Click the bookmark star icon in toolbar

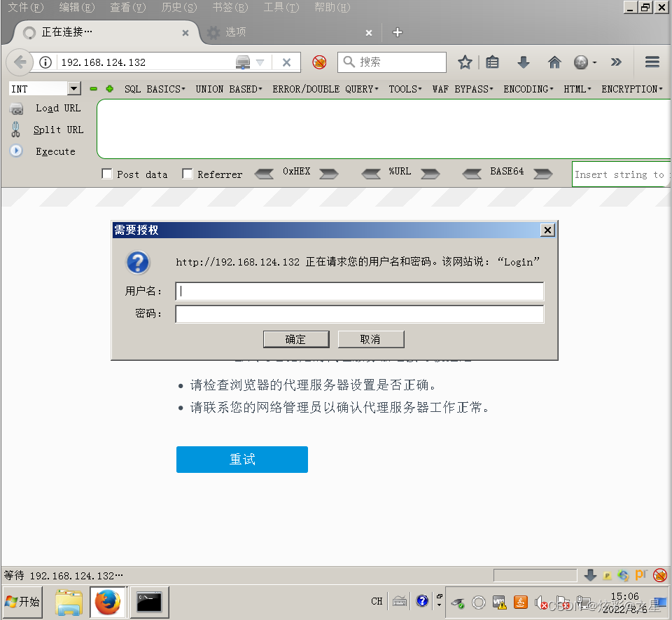coord(465,62)
